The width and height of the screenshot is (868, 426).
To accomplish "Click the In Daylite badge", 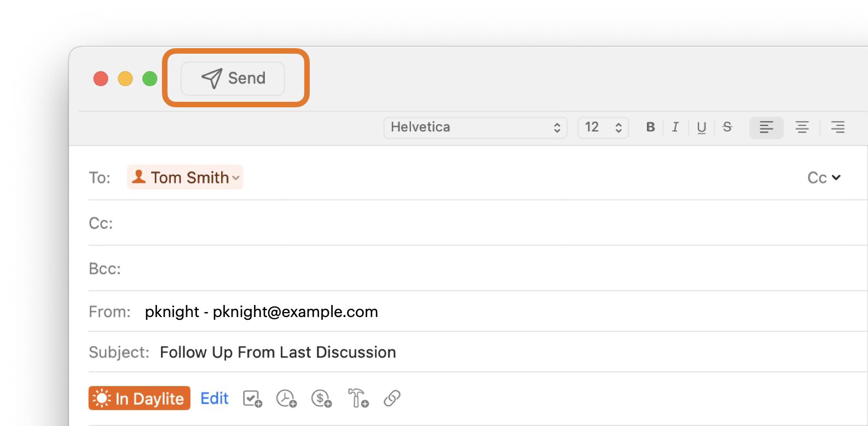I will pyautogui.click(x=140, y=399).
